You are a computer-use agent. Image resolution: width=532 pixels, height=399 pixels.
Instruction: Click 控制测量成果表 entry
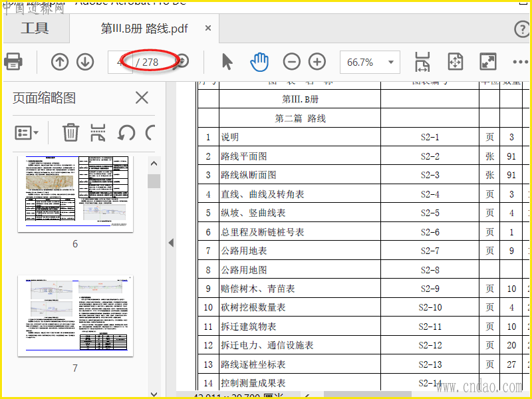click(x=253, y=383)
